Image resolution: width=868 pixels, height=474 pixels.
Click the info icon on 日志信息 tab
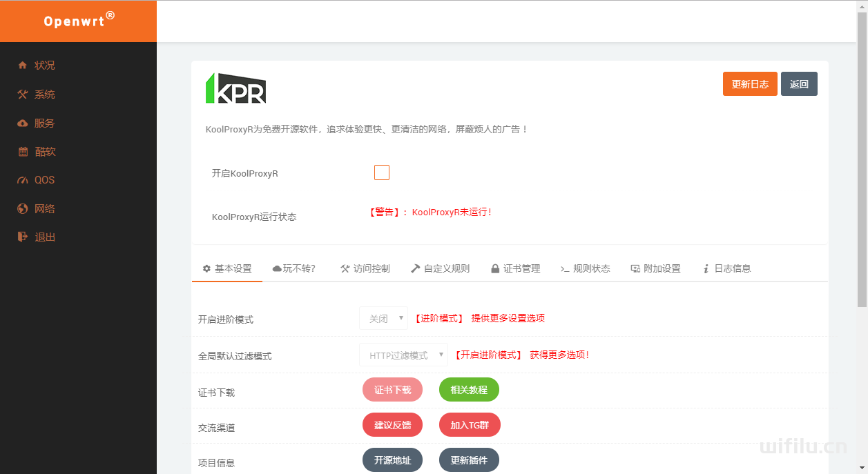[706, 269]
